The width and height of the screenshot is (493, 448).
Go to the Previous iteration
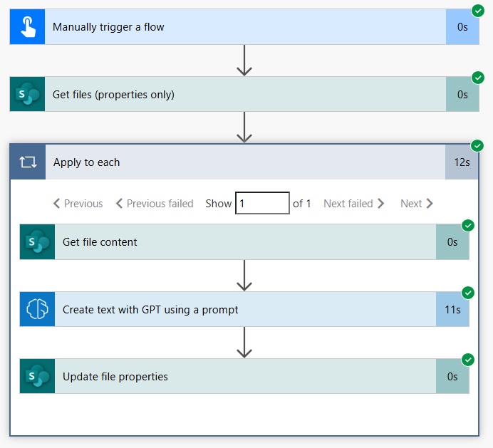tap(78, 204)
